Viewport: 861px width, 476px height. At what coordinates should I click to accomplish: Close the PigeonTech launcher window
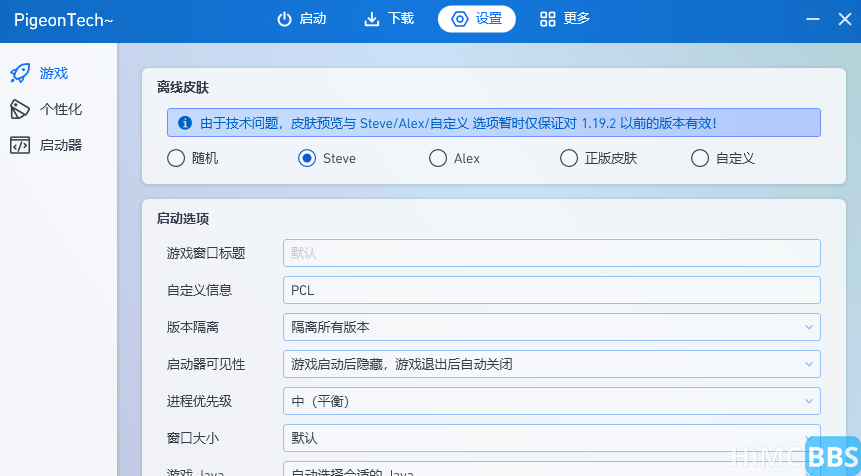coord(845,19)
